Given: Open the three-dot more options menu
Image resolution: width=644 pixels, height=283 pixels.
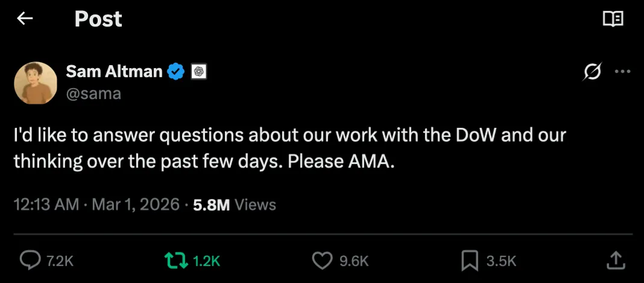Looking at the screenshot, I should click(622, 71).
